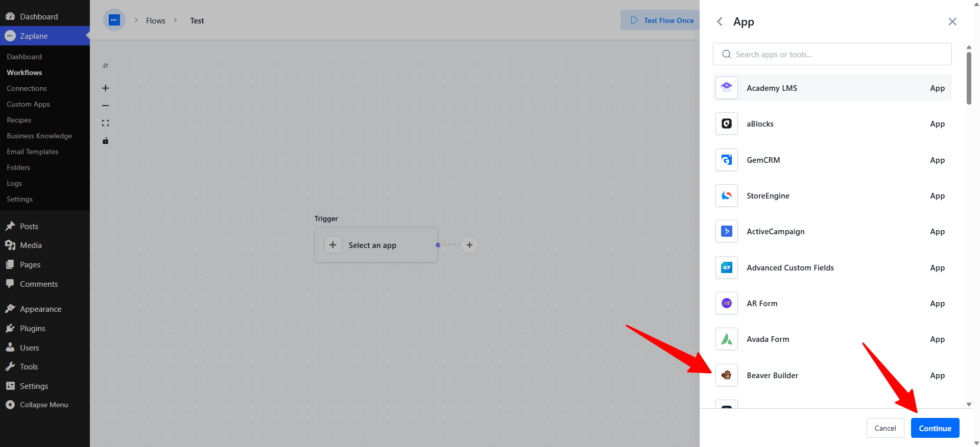Open the Appearance menu
The height and width of the screenshot is (447, 980).
pos(45,309)
